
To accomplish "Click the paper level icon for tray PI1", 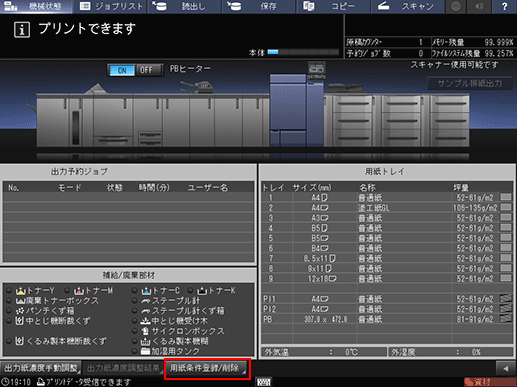I will pos(506,299).
